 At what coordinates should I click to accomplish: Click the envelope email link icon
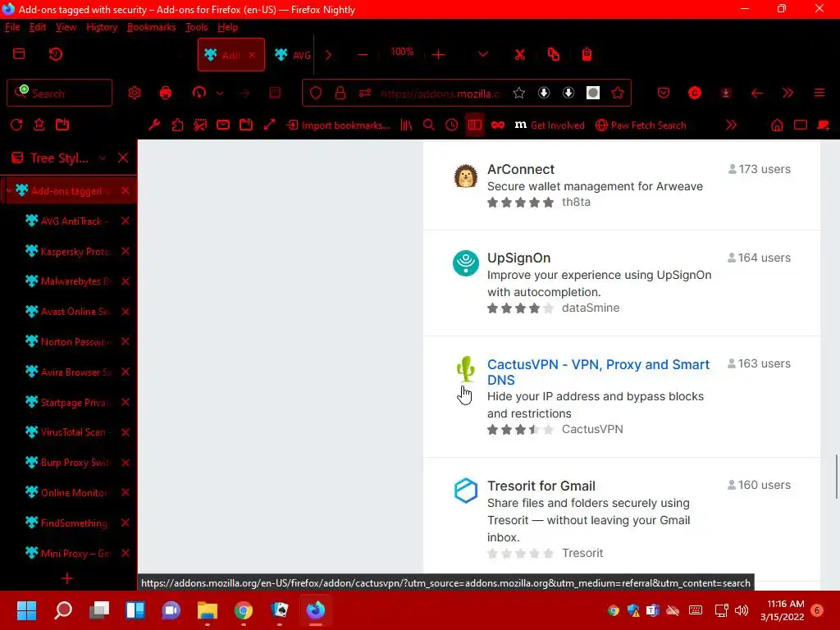[223, 125]
